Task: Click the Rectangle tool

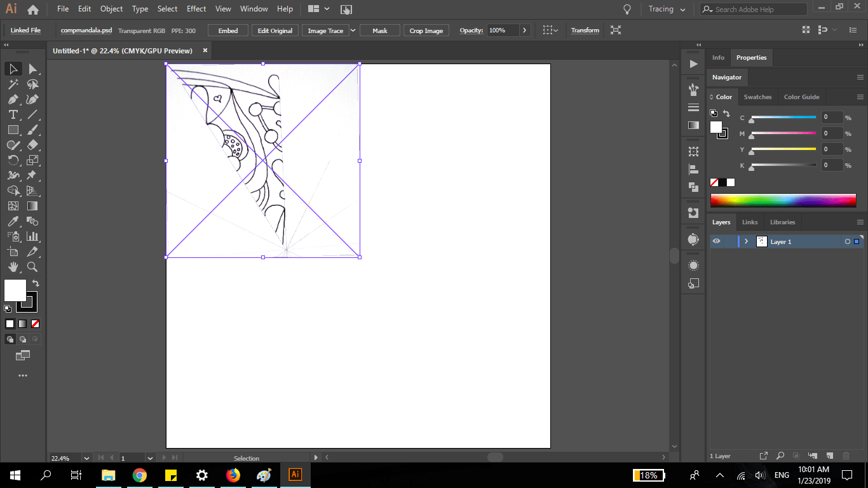Action: 13,130
